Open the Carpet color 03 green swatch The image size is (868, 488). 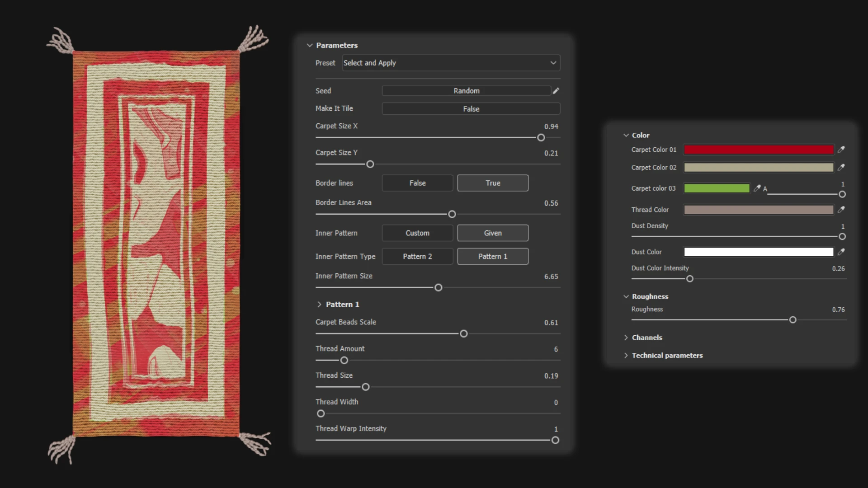[x=717, y=188]
